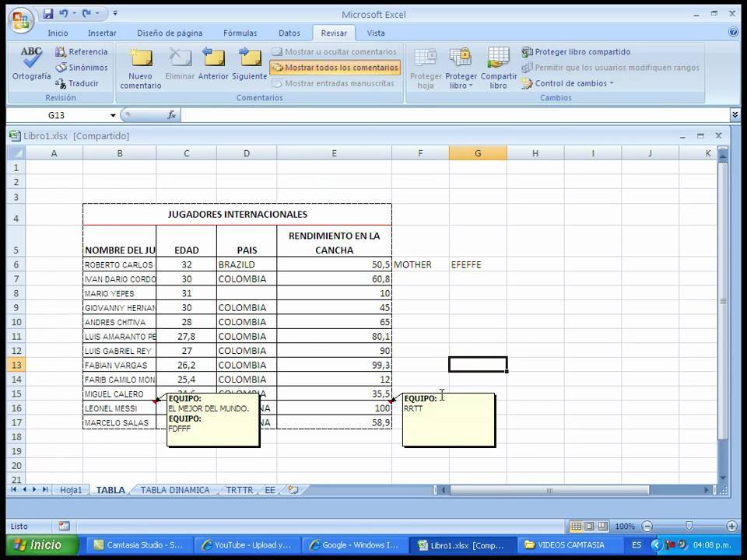This screenshot has height=560, width=747.
Task: Click the formula bar input field
Action: coord(451,115)
